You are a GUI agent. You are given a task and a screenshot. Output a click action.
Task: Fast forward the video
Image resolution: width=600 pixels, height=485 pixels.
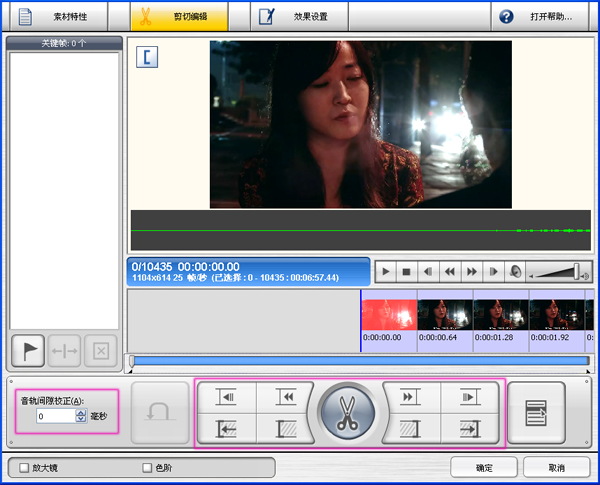[472, 272]
